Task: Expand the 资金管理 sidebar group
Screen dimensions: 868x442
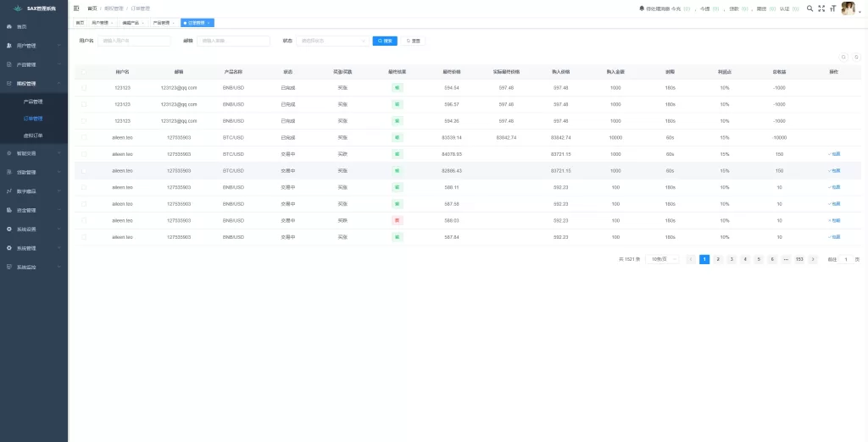Action: 34,210
